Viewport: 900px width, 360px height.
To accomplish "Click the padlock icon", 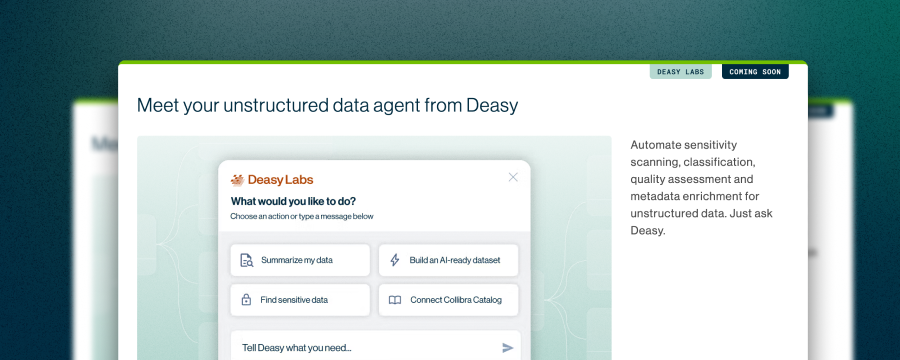I will point(246,300).
